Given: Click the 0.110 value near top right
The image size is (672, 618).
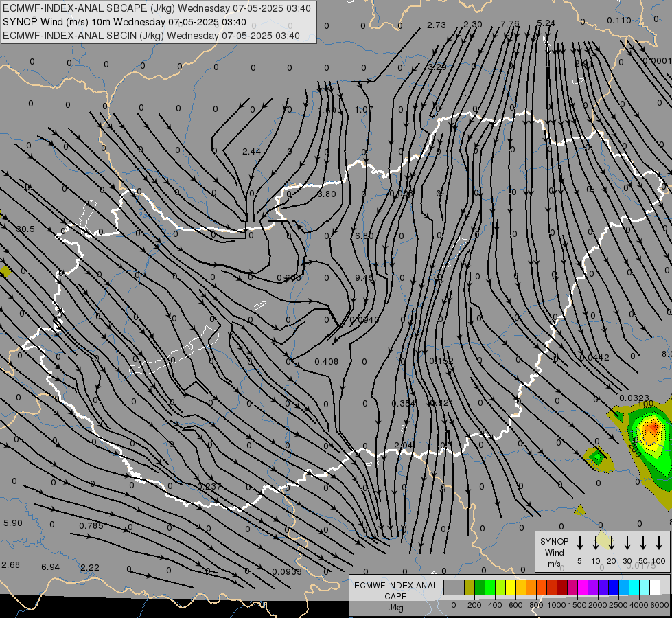Looking at the screenshot, I should (x=619, y=20).
